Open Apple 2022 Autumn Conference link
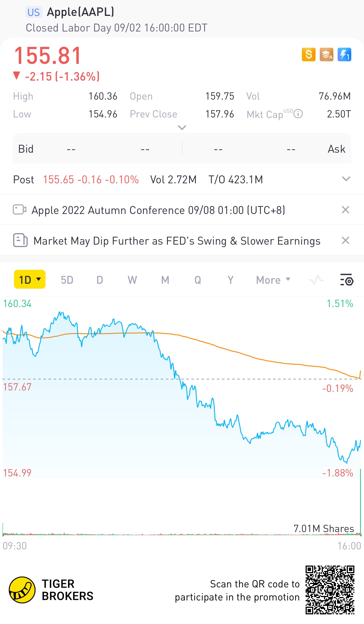Screen dimensions: 364x624 click(x=158, y=210)
